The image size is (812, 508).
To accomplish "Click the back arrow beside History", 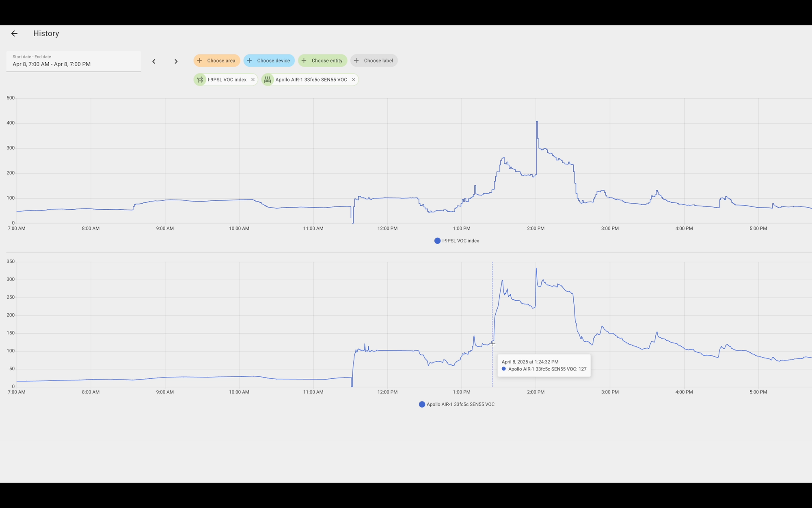I will click(14, 34).
